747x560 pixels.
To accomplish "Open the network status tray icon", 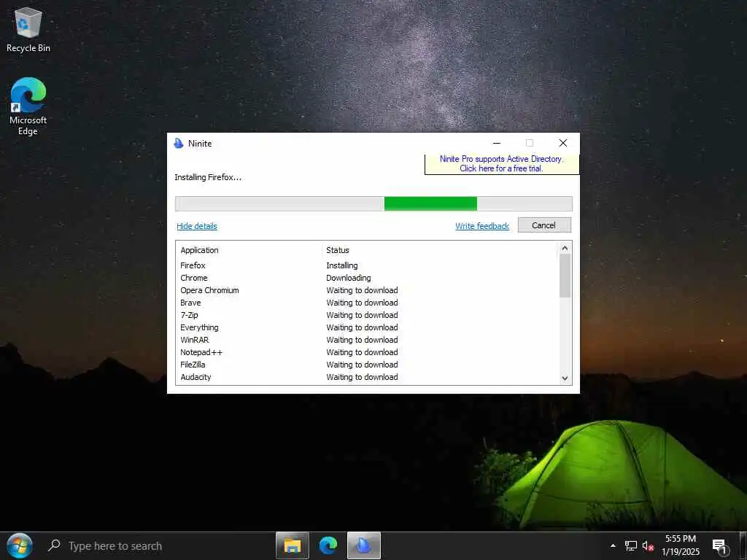I will click(x=631, y=546).
